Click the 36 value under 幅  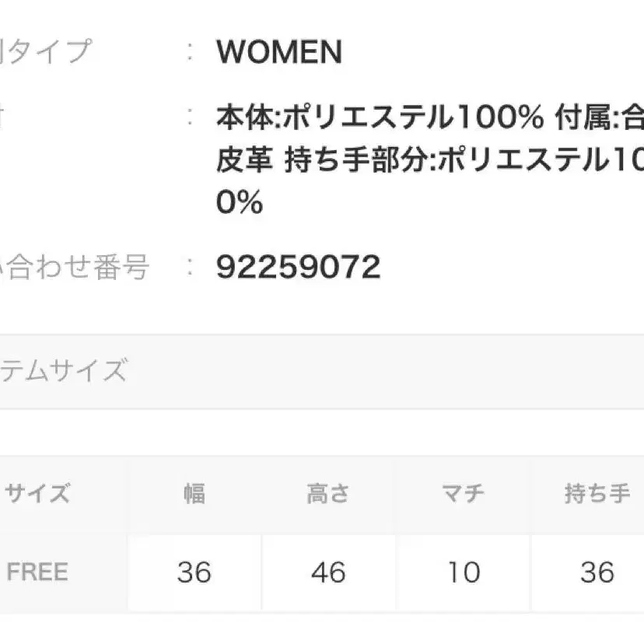point(194,573)
